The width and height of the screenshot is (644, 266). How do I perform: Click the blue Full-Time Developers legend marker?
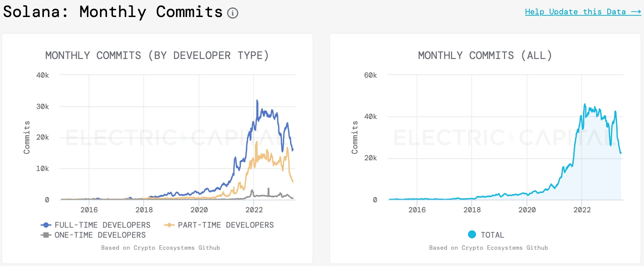pyautogui.click(x=46, y=225)
